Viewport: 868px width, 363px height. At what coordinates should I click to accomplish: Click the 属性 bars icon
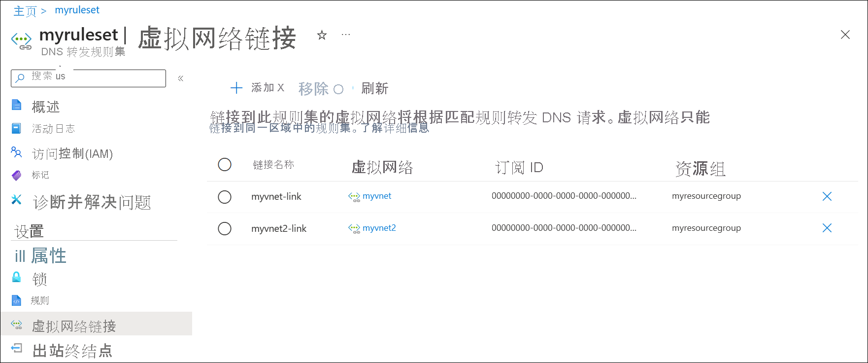(x=20, y=255)
